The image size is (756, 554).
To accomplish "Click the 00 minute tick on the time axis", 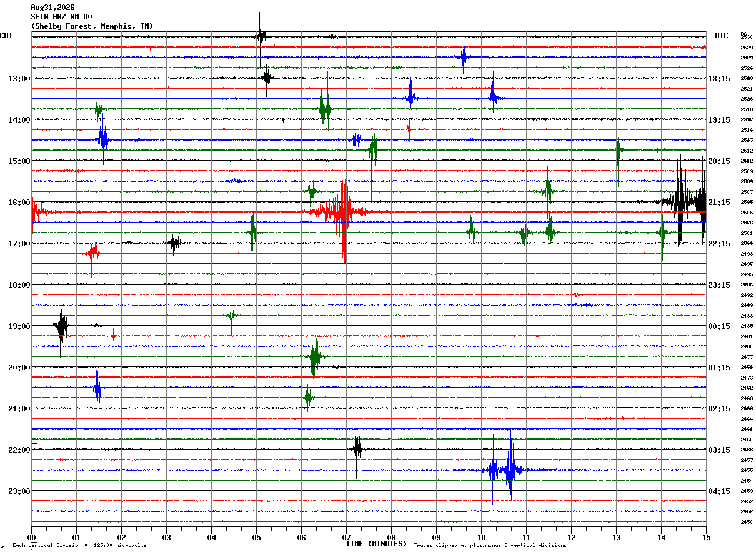I will (31, 538).
